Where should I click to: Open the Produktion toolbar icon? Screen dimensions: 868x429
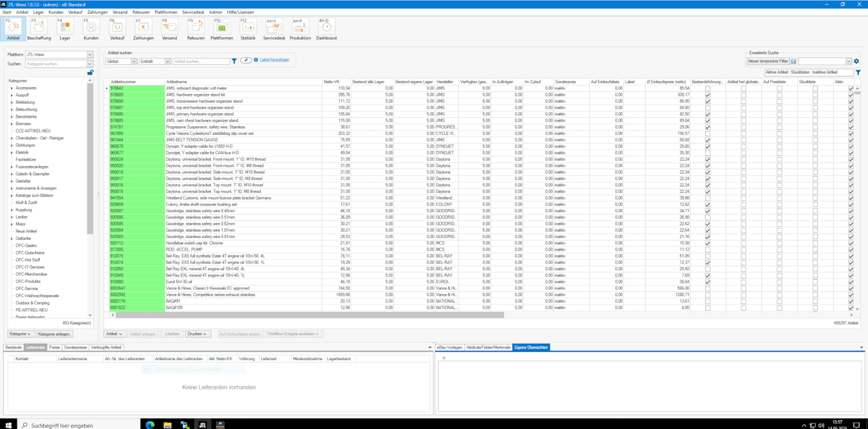[x=300, y=30]
